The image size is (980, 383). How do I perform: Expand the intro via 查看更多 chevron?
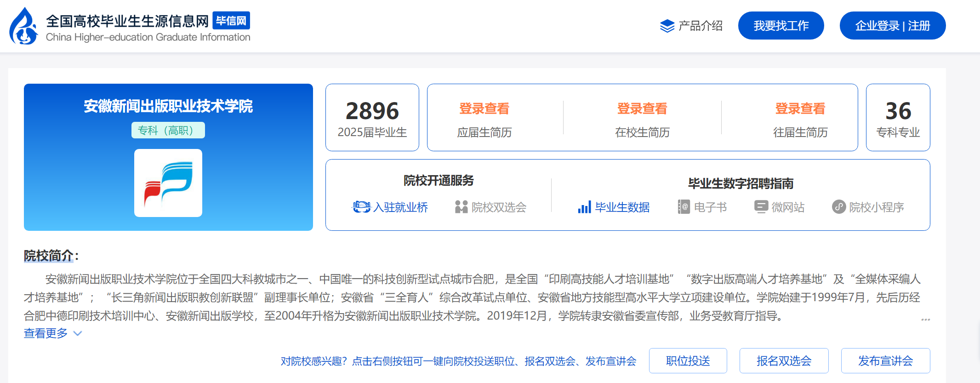[78, 333]
